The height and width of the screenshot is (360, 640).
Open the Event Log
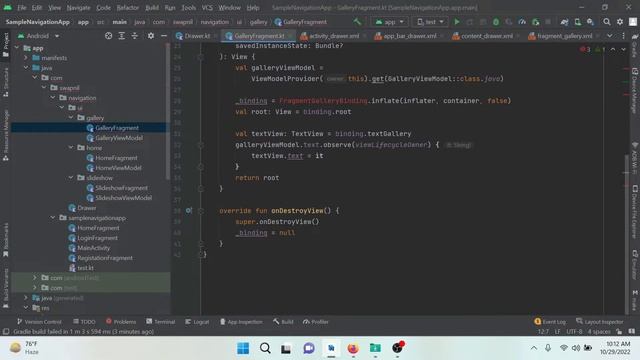click(x=550, y=322)
